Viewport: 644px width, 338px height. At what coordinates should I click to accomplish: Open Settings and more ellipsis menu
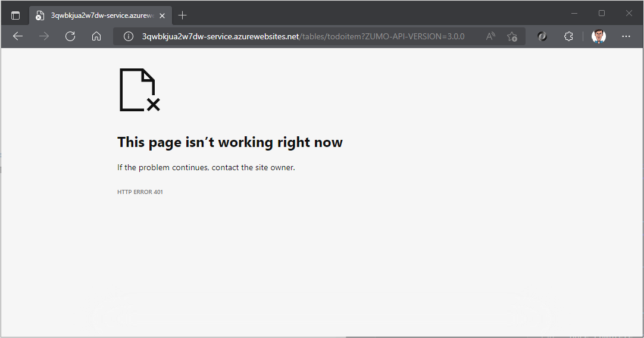[626, 36]
